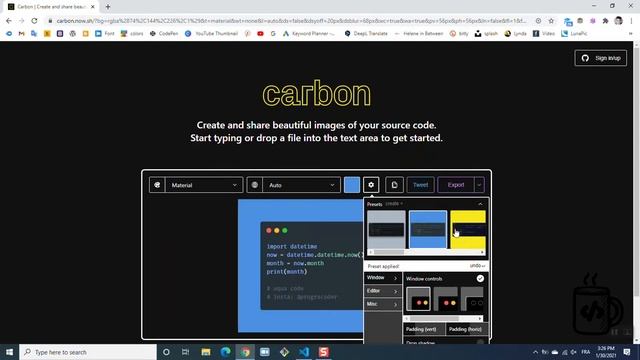The image size is (640, 360).
Task: Open the Font bookmark
Action: [x=104, y=33]
